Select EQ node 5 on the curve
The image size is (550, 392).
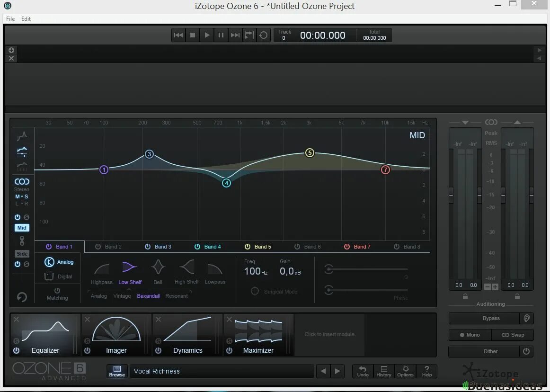[310, 152]
